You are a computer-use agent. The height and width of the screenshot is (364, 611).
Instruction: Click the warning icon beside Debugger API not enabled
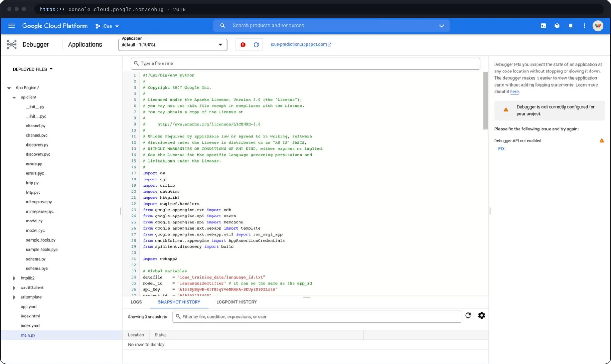pyautogui.click(x=602, y=141)
